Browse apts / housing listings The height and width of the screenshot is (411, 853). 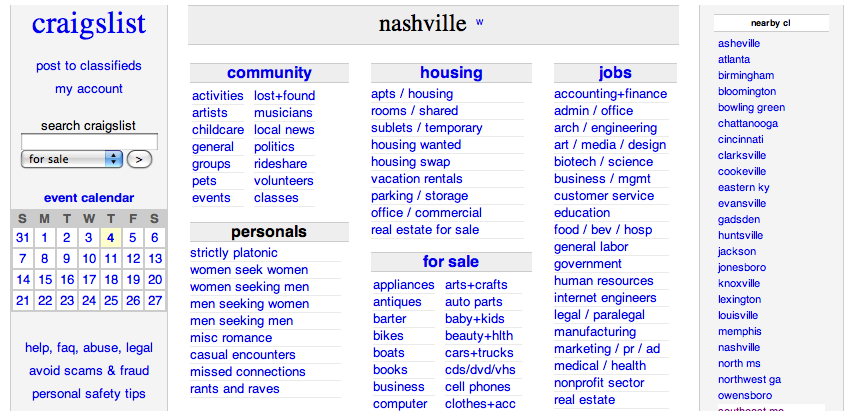[x=412, y=94]
